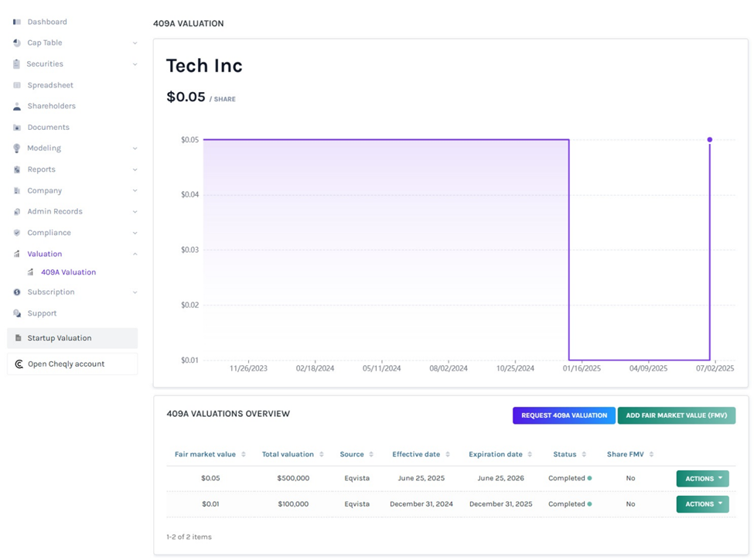
Task: Click the Dashboard icon in sidebar
Action: 17,22
